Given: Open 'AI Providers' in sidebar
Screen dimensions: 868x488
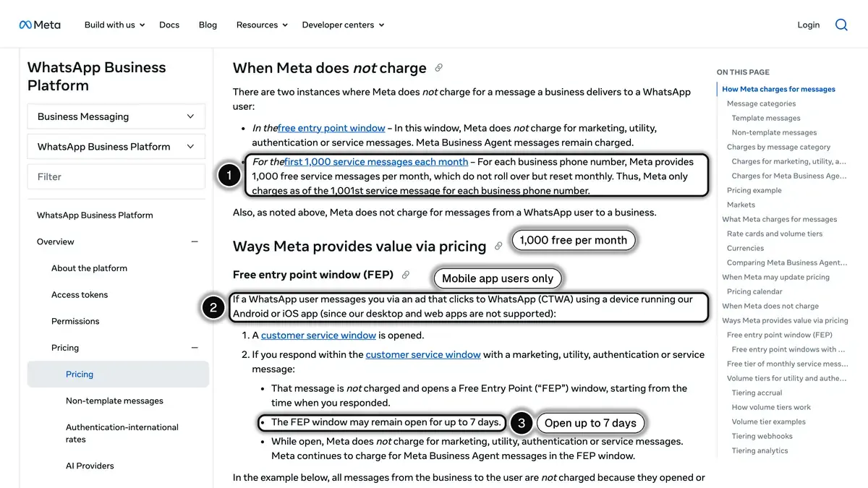Looking at the screenshot, I should 90,466.
